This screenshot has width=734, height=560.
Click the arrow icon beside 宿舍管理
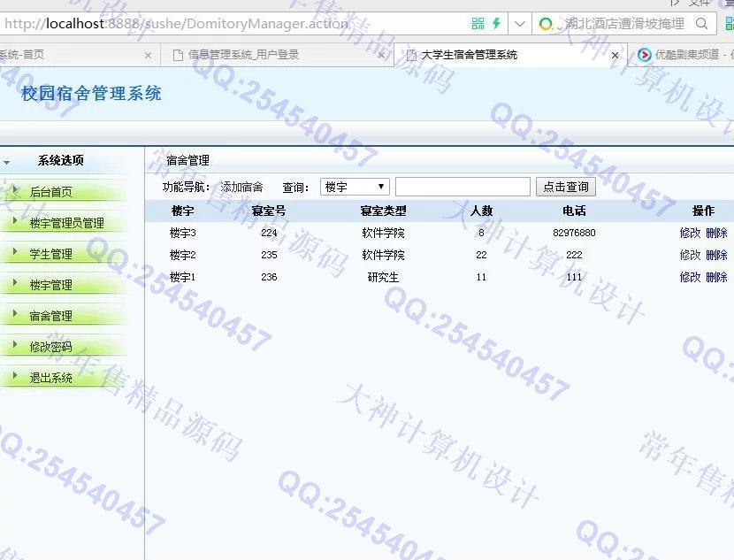pos(15,313)
